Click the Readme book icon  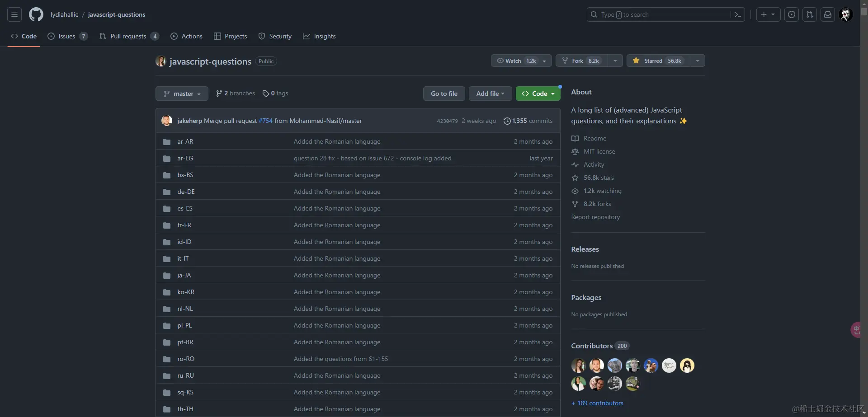point(575,139)
